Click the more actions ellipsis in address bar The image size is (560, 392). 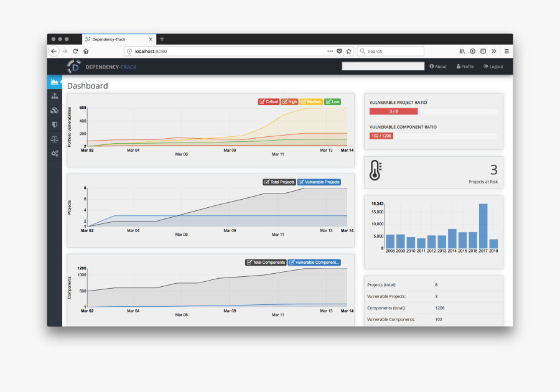tap(329, 51)
